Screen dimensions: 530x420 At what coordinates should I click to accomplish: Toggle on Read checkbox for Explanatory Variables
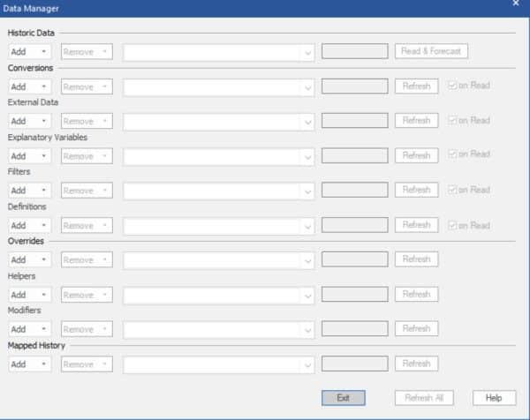click(x=452, y=154)
